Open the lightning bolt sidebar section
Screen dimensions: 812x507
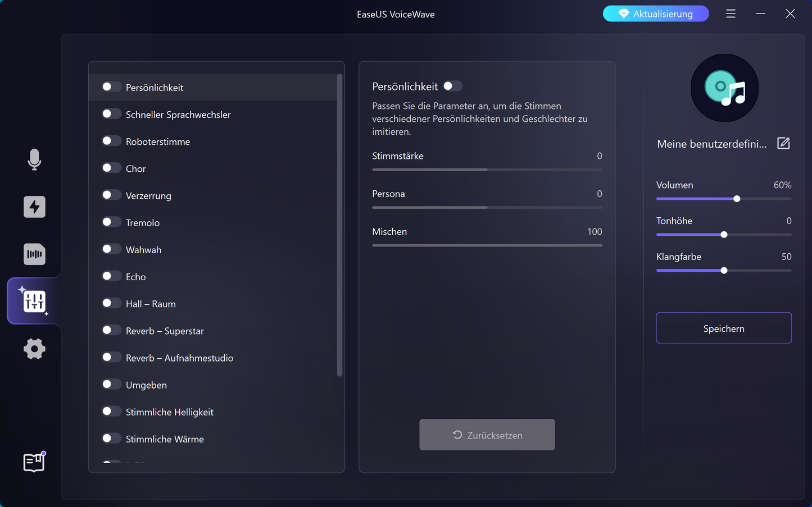(34, 207)
